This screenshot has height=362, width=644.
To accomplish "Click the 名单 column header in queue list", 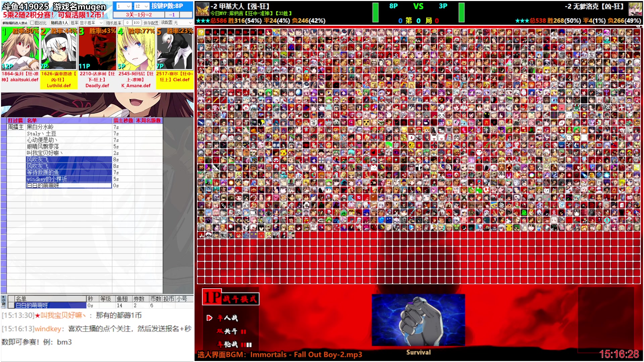I will tap(69, 120).
